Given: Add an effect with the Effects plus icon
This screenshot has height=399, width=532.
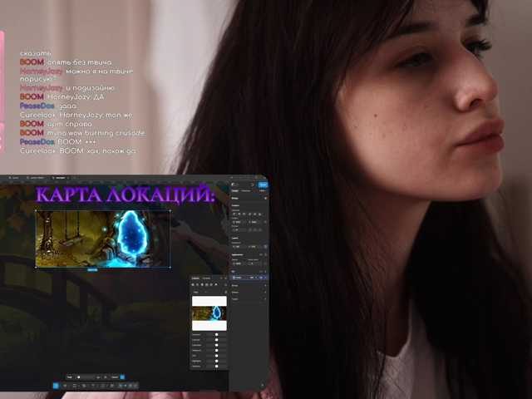Looking at the screenshot, I should coord(265,292).
